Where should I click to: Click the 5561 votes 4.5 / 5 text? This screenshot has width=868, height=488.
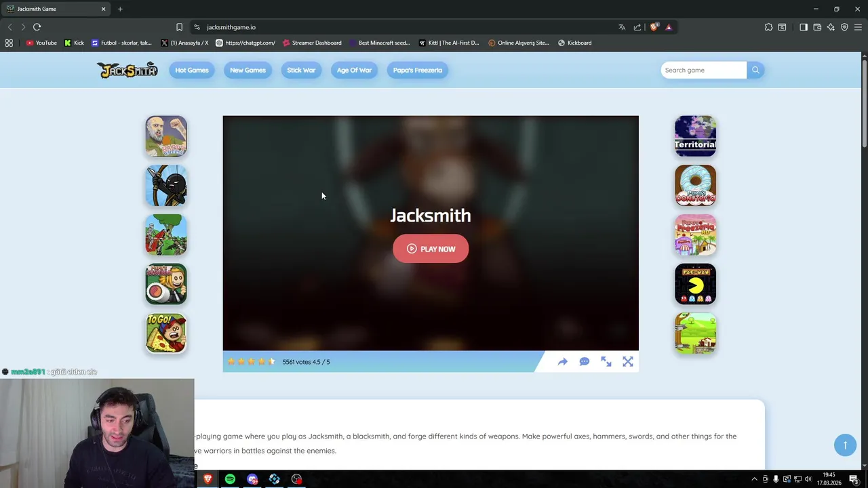point(306,362)
